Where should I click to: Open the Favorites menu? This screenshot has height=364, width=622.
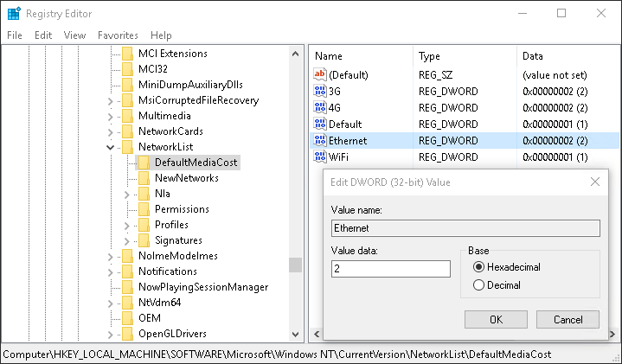click(118, 35)
